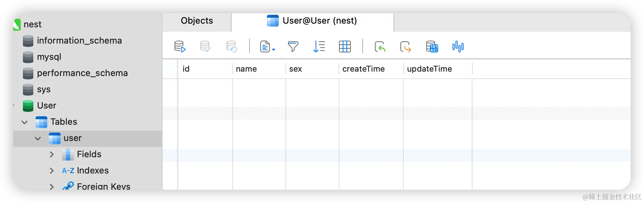The height and width of the screenshot is (203, 644).
Task: Switch to the Objects tab
Action: tap(197, 21)
